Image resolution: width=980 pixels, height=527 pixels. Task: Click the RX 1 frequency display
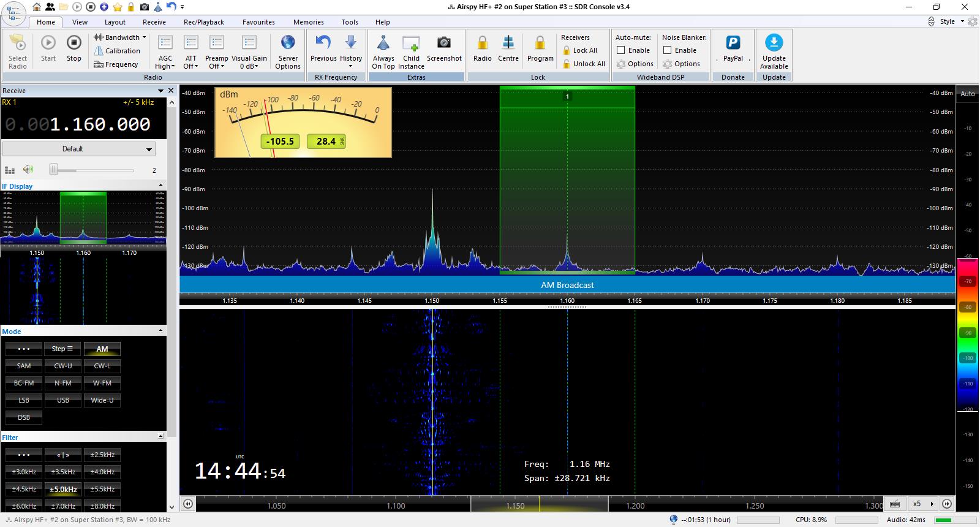click(84, 124)
